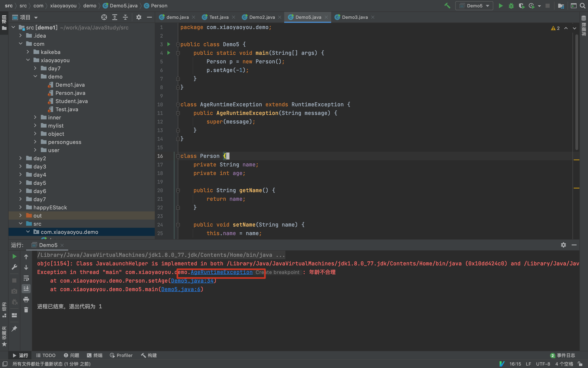The width and height of the screenshot is (588, 368).
Task: Expand the inner folder
Action: coord(35,117)
